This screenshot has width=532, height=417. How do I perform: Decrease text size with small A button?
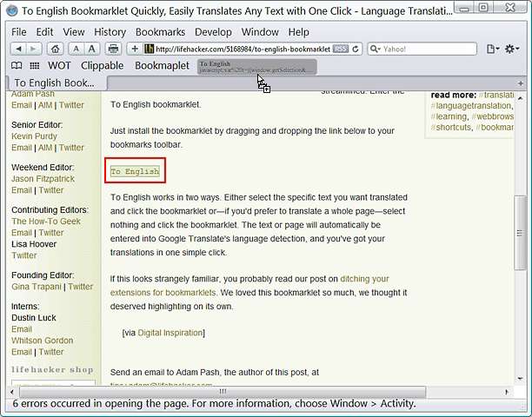[76, 50]
